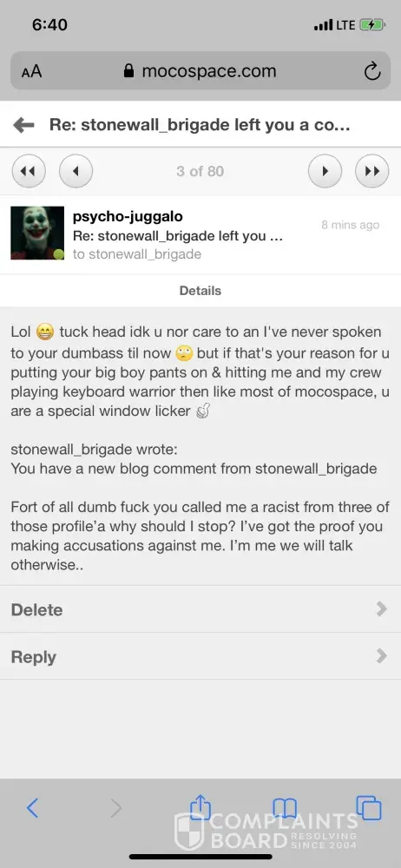Open Safari tabs overview icon
This screenshot has height=868, width=401.
(369, 807)
